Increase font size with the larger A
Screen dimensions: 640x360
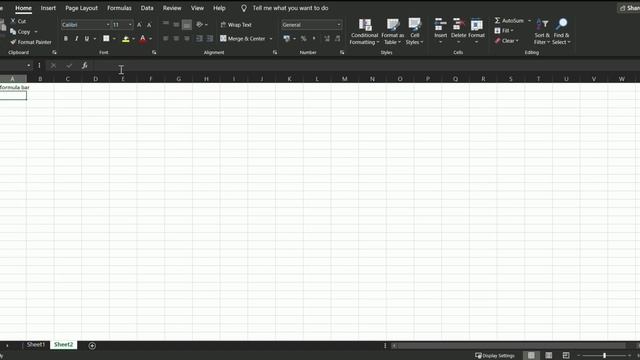(139, 25)
